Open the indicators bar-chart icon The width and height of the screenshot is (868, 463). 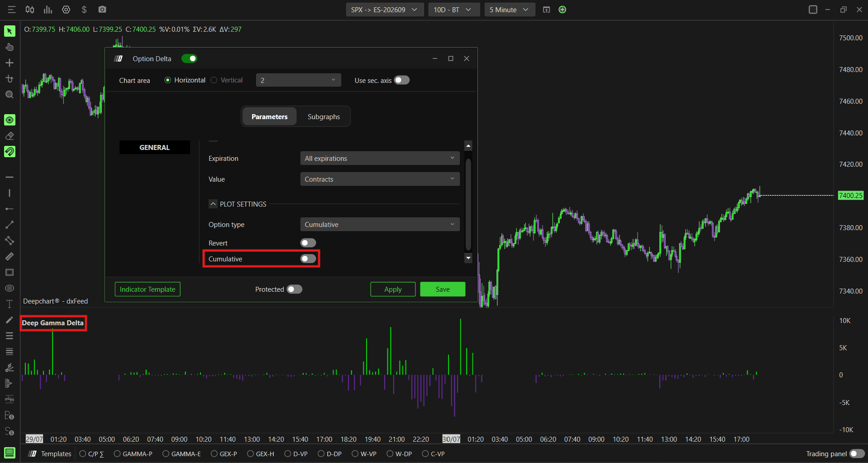click(x=48, y=10)
